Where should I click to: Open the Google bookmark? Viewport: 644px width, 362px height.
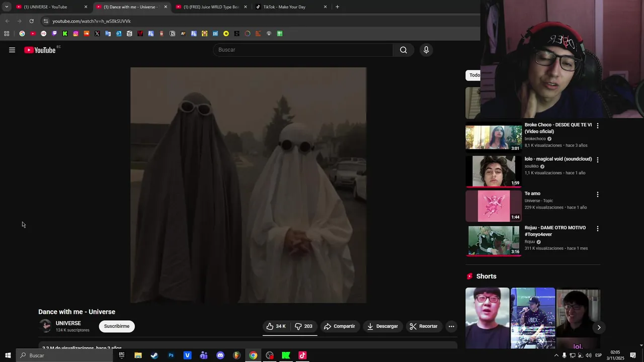22,34
